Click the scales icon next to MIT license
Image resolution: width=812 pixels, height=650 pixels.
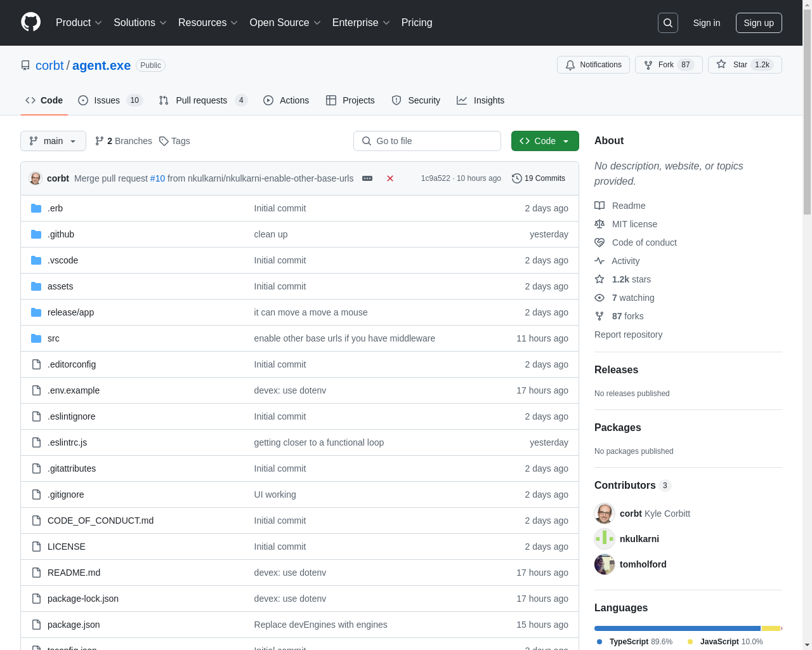(599, 224)
